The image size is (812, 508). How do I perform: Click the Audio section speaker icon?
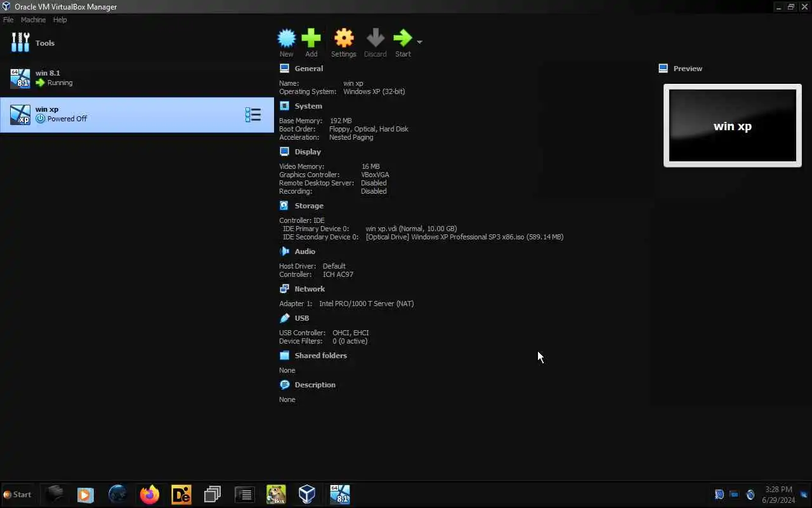point(284,251)
